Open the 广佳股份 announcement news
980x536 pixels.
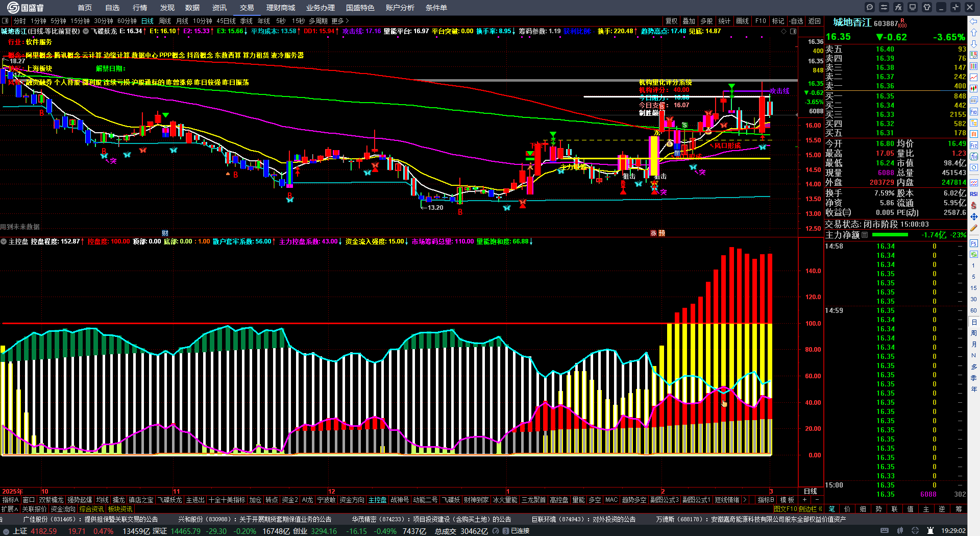click(x=90, y=519)
